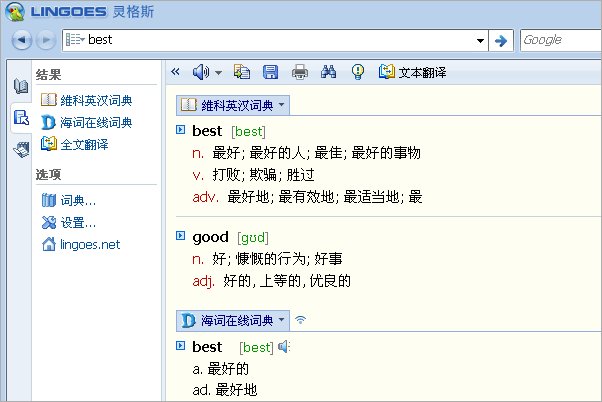
Task: Click the binoculars find icon
Action: (329, 72)
